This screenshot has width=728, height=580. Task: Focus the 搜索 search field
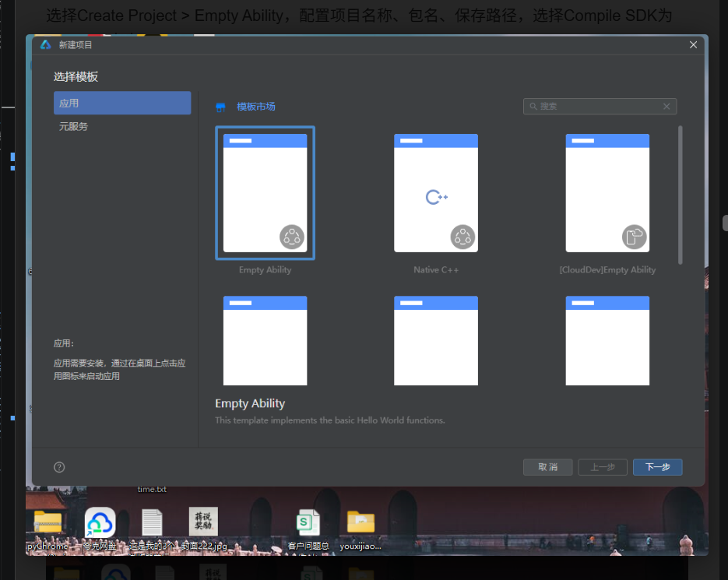[600, 107]
